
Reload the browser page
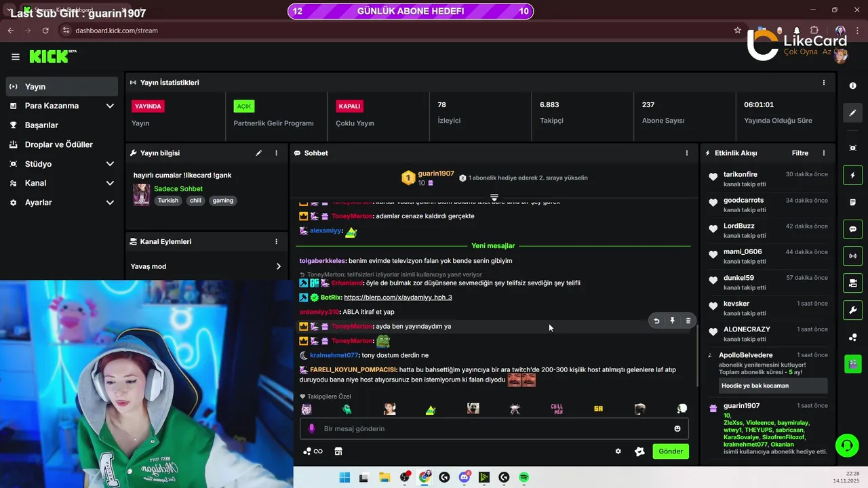[x=45, y=30]
